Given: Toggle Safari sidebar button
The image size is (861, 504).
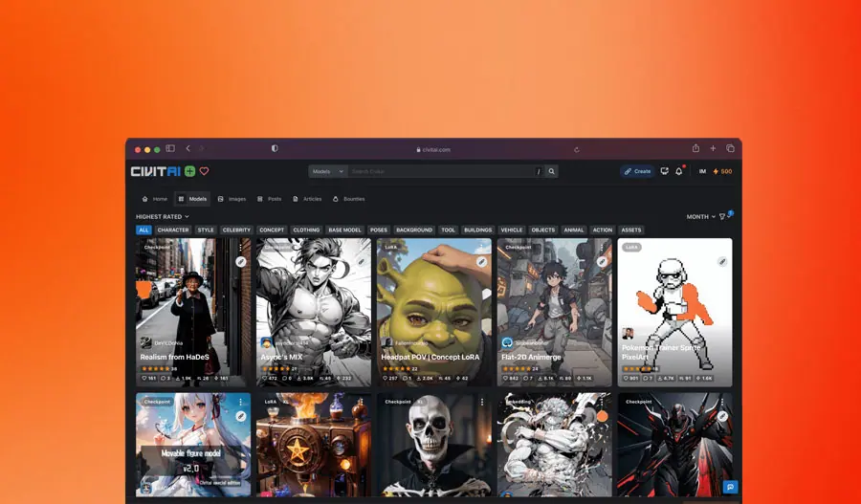Looking at the screenshot, I should [170, 148].
